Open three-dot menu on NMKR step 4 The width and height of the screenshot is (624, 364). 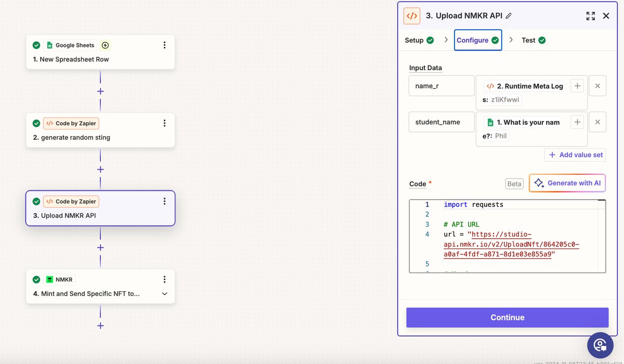pos(164,279)
